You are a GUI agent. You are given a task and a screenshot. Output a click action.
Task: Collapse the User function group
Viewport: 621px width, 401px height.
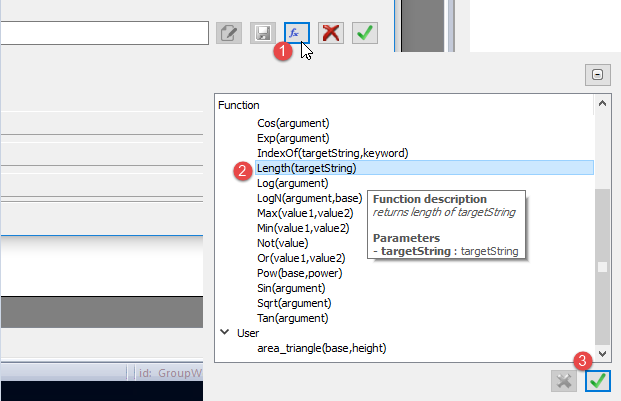[224, 333]
